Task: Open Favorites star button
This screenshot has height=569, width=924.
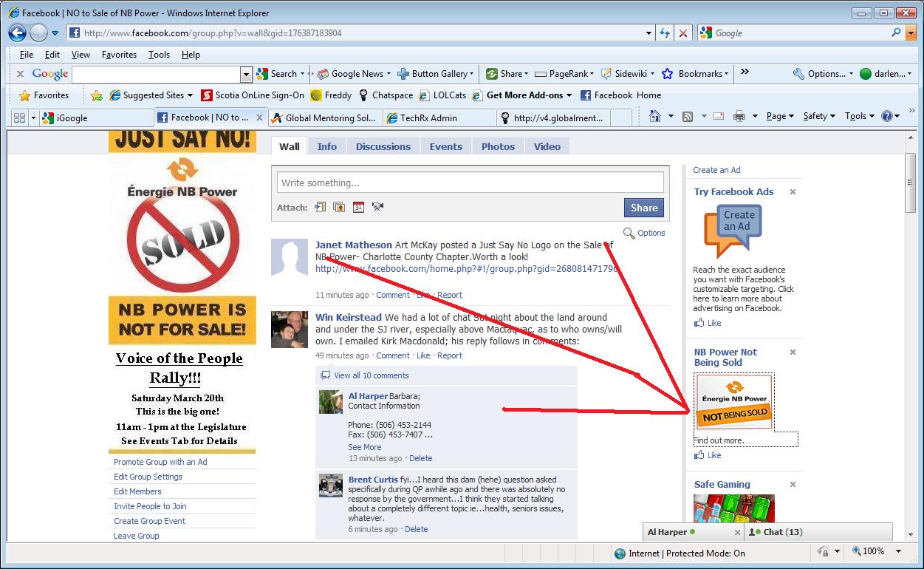Action: (x=44, y=95)
